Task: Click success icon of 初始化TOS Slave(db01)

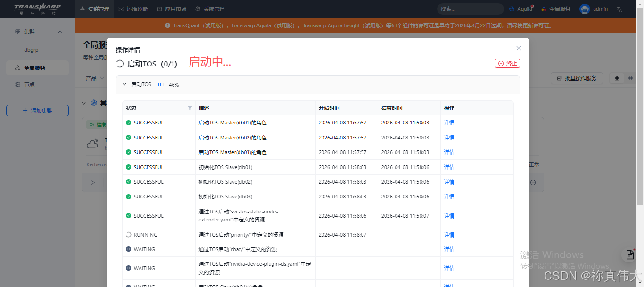Action: pyautogui.click(x=128, y=167)
